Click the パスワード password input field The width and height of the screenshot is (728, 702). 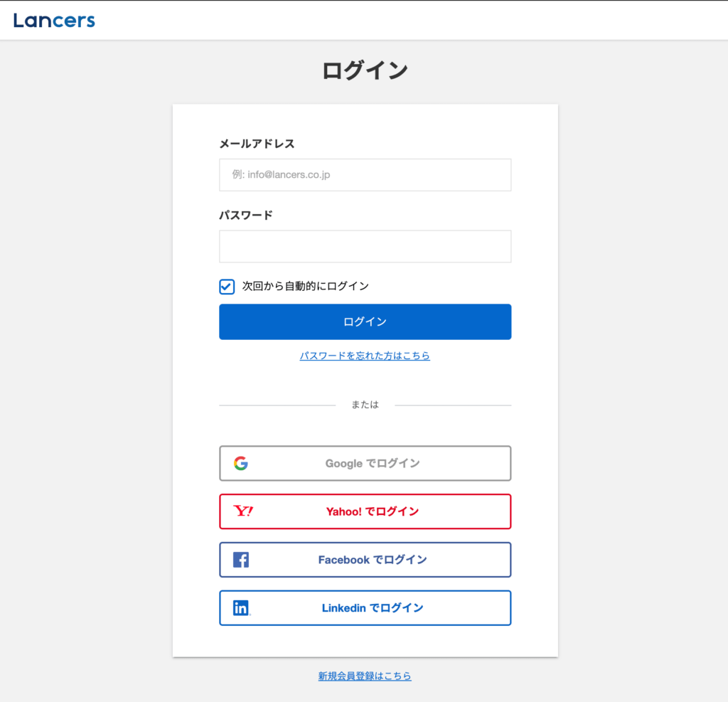[x=365, y=246]
